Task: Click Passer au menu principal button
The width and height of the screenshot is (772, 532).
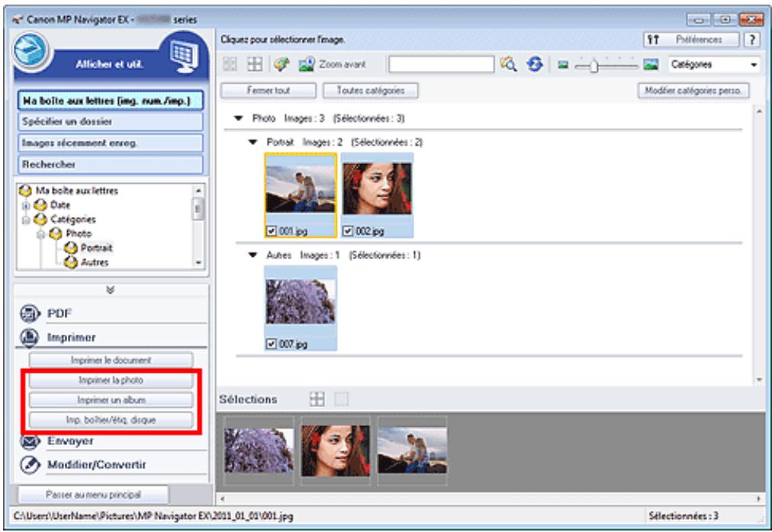Action: pos(93,494)
